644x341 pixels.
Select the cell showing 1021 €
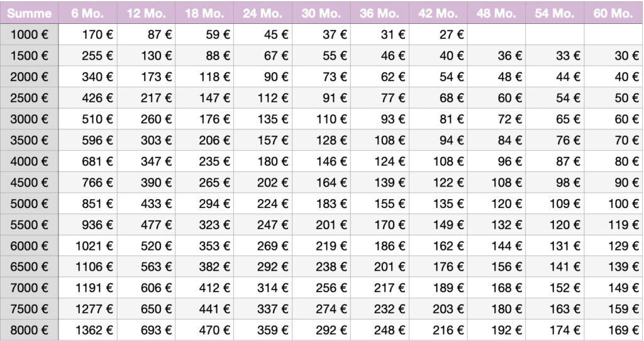[88, 246]
